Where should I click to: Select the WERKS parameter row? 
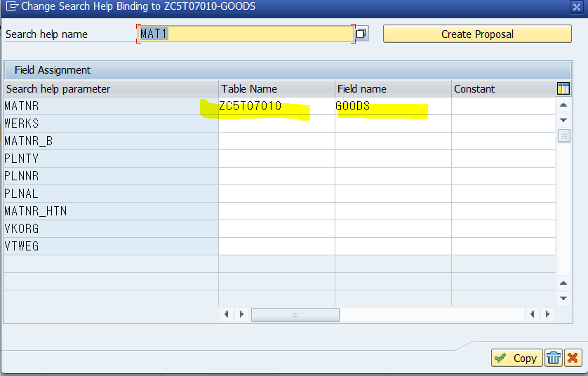pos(111,123)
